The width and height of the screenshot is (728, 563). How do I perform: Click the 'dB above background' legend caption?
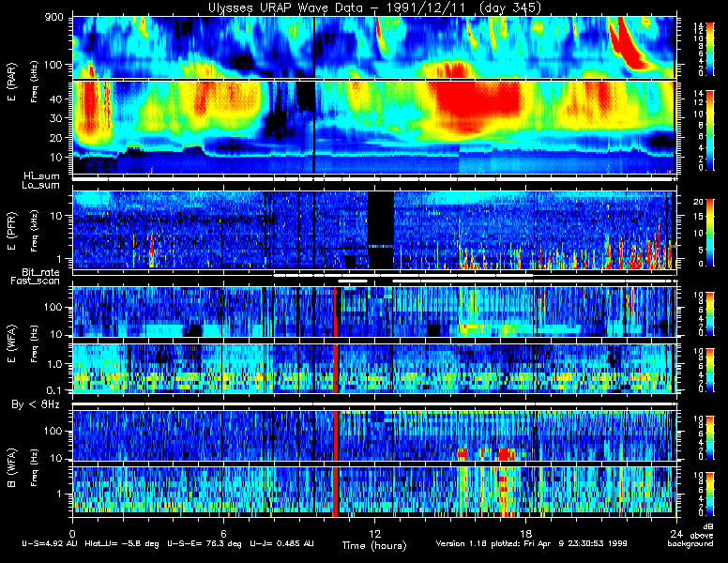pyautogui.click(x=690, y=535)
